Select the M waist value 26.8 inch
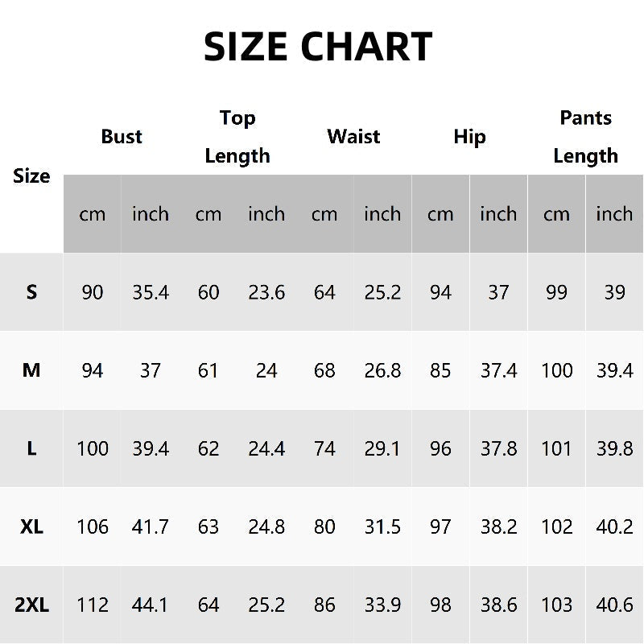The width and height of the screenshot is (644, 644). [x=382, y=370]
